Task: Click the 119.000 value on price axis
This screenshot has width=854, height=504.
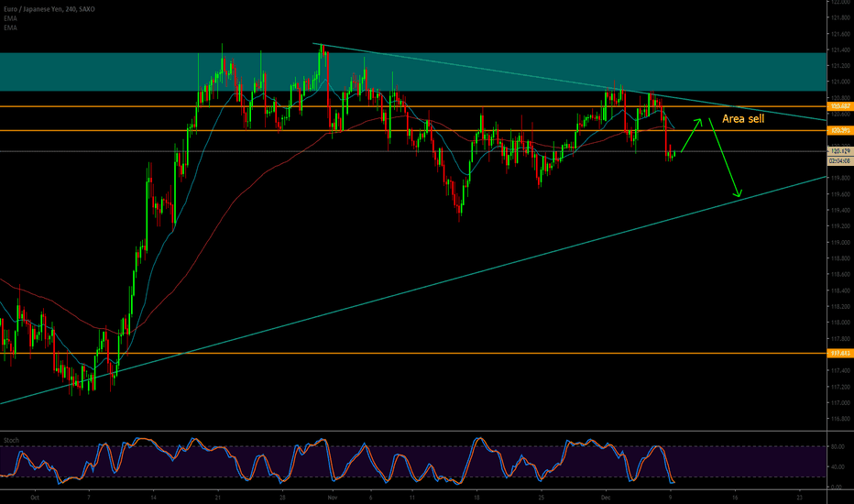Action: [838, 242]
